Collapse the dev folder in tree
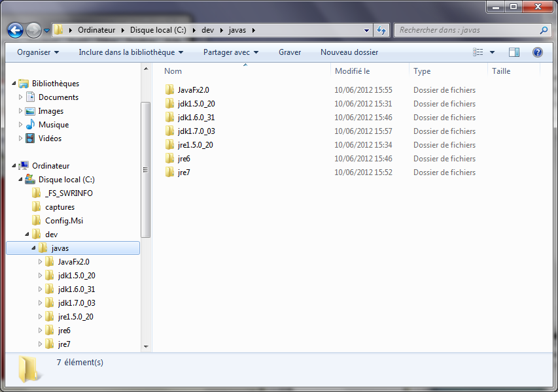 click(27, 234)
